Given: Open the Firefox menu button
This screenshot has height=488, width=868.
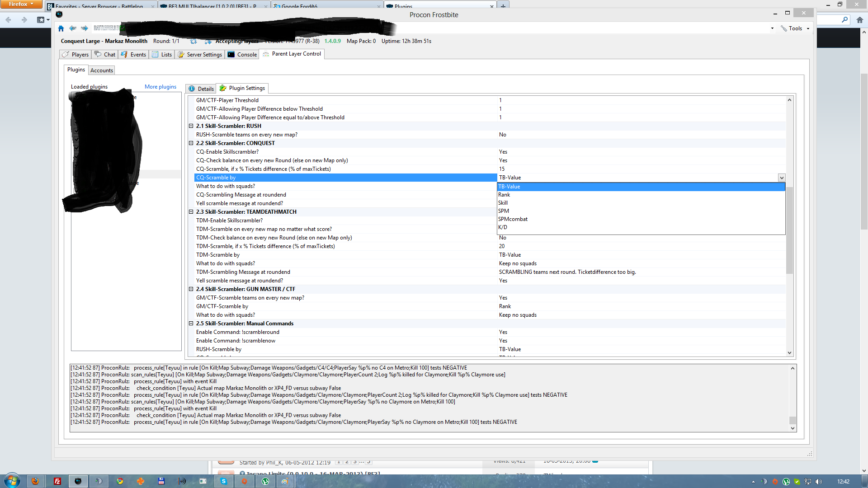Looking at the screenshot, I should coord(21,4).
